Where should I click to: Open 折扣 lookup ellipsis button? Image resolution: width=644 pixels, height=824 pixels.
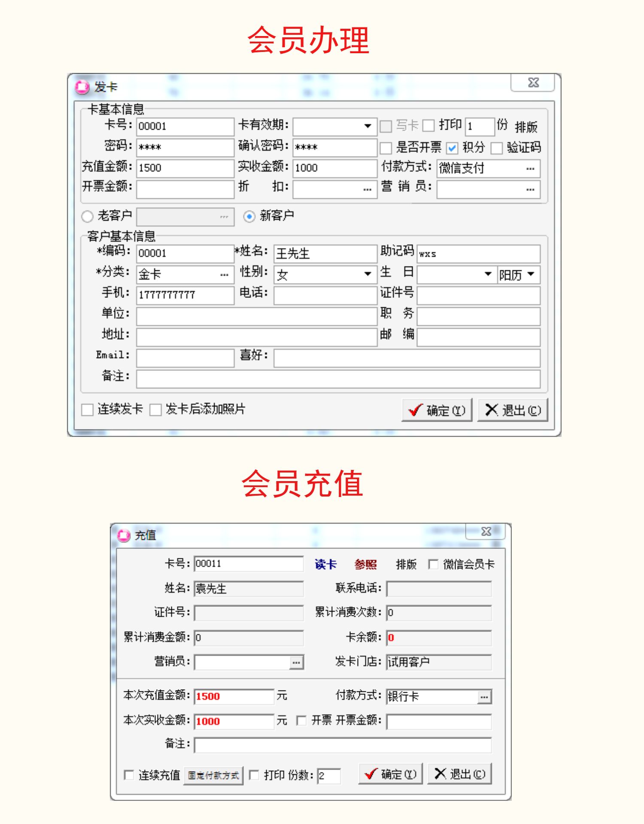(367, 189)
